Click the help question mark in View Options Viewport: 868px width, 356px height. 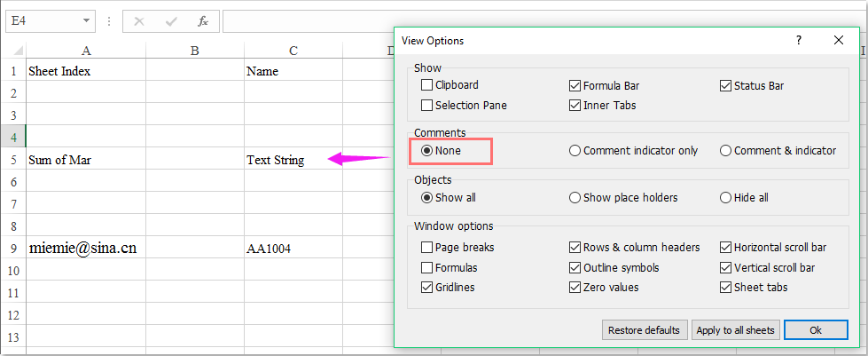pyautogui.click(x=798, y=40)
